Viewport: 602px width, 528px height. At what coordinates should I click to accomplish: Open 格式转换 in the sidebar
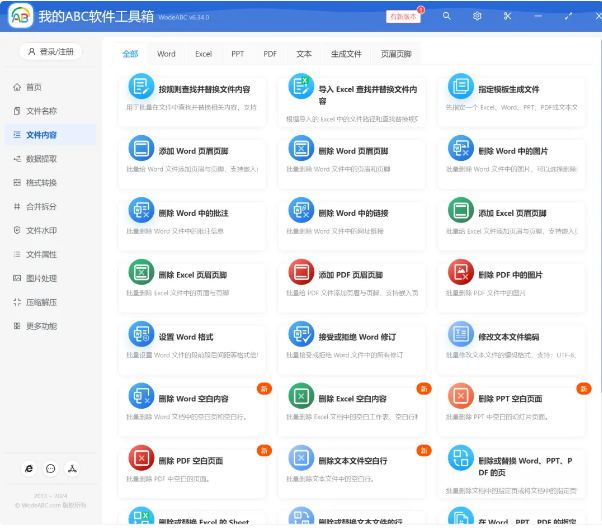pos(41,183)
